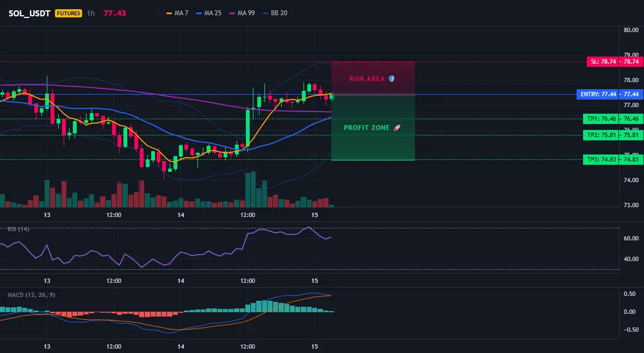
Task: Click the 80.00 price axis label
Action: point(631,30)
